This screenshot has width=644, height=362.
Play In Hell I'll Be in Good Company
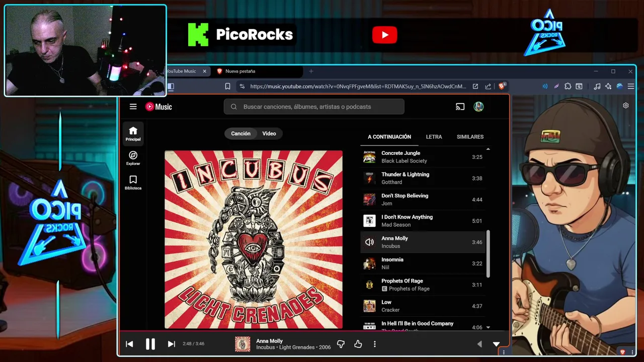(x=423, y=324)
